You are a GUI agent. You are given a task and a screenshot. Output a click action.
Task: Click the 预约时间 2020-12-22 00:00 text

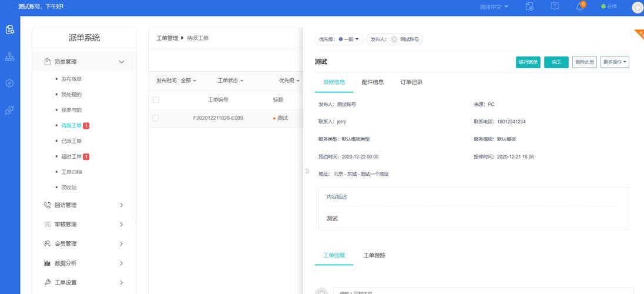(348, 156)
